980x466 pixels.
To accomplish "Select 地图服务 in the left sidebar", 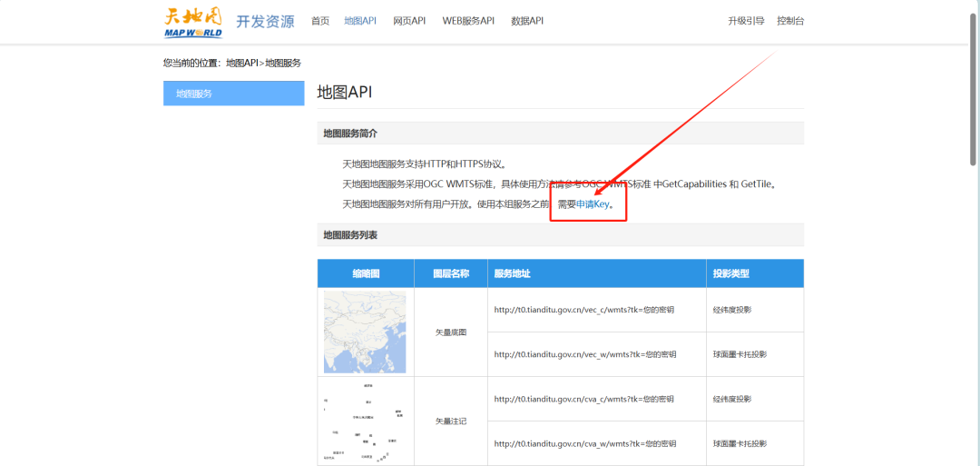I will coord(233,93).
